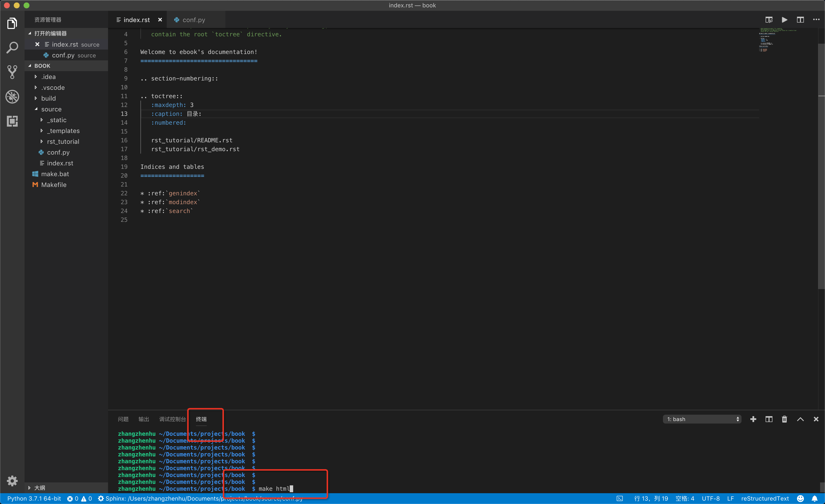
Task: Change the LF end-of-line setting
Action: [x=730, y=499]
